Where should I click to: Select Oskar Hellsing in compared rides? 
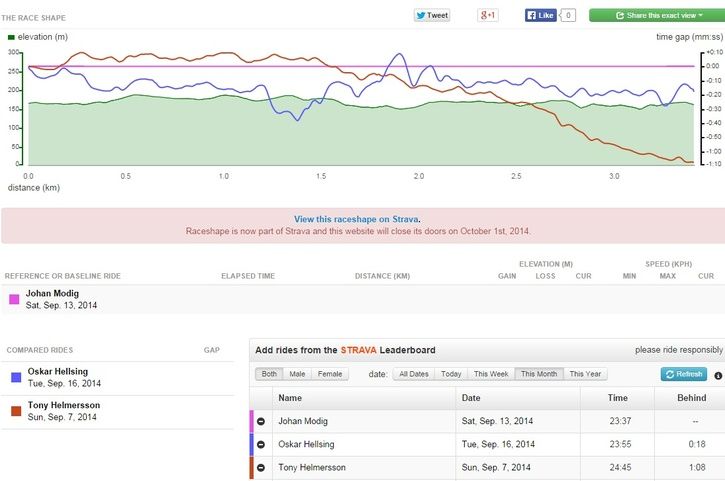coord(58,371)
